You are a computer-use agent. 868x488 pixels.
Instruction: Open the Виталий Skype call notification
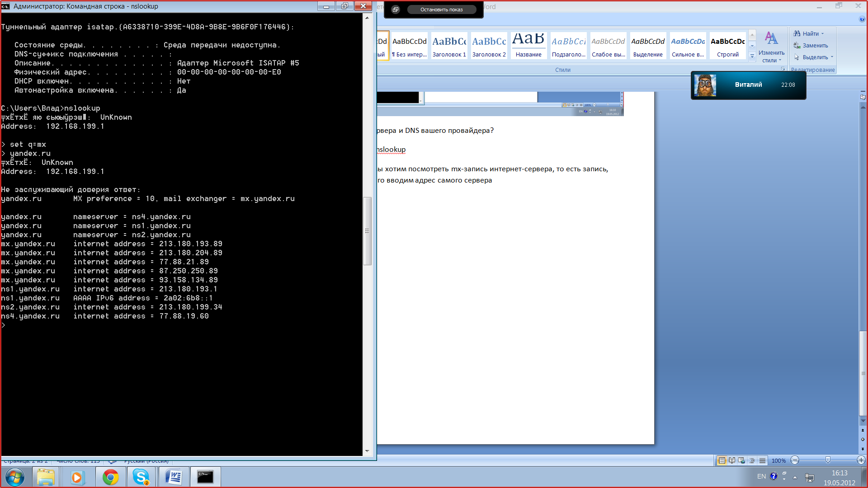(748, 85)
